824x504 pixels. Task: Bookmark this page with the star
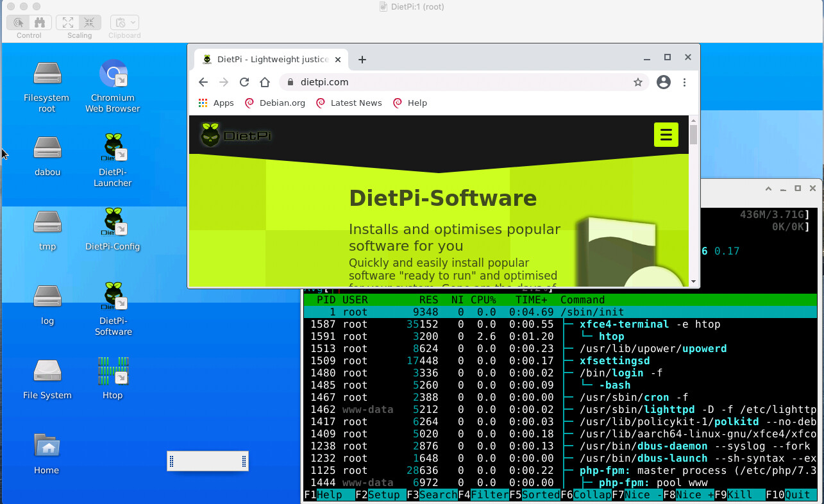tap(638, 82)
